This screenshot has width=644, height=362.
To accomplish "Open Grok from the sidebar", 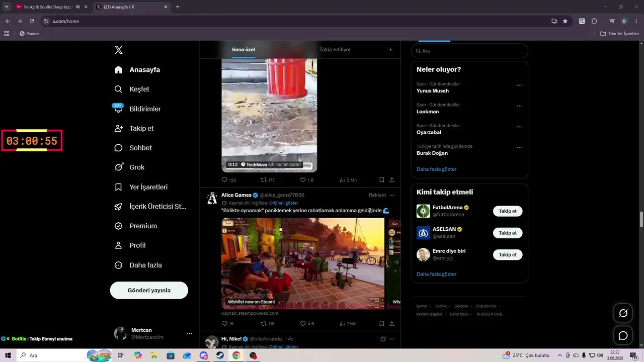I will (x=129, y=167).
